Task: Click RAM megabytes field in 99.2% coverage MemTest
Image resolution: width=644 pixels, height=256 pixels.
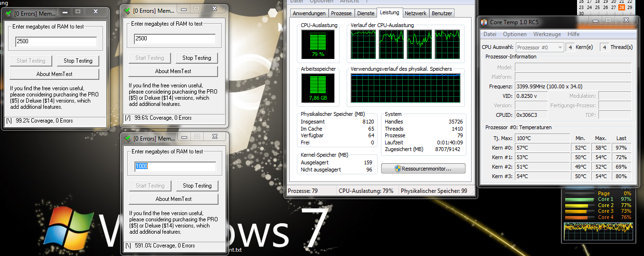Action: 56,42
